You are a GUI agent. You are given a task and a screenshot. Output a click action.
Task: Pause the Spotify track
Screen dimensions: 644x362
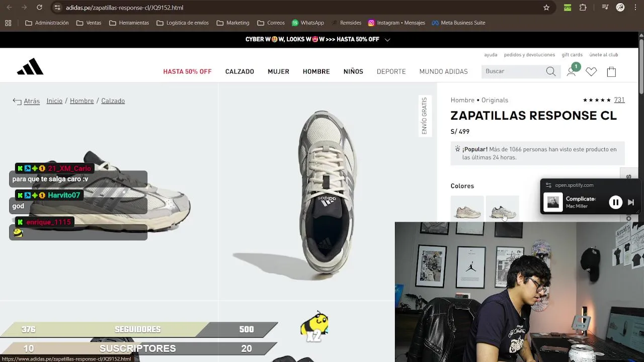click(x=615, y=203)
